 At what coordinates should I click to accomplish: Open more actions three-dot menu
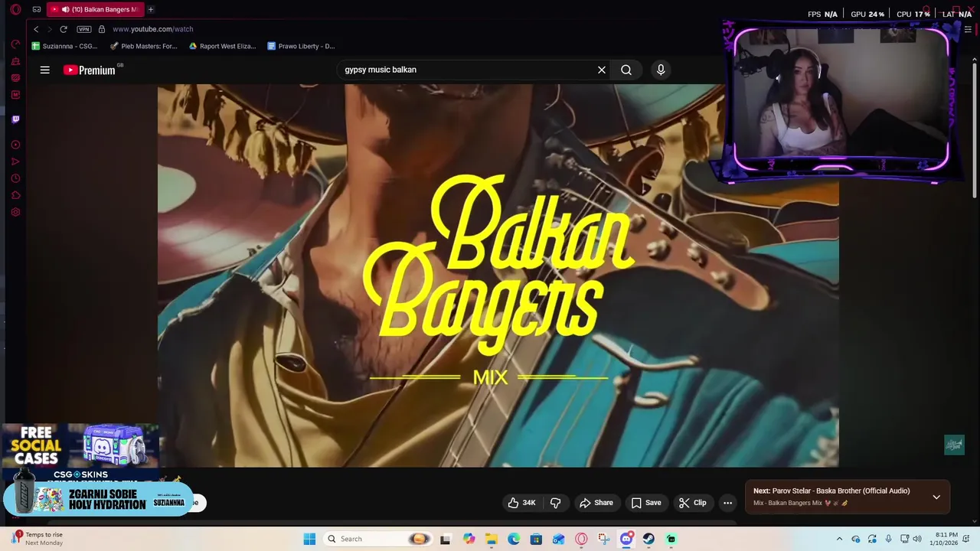click(727, 503)
